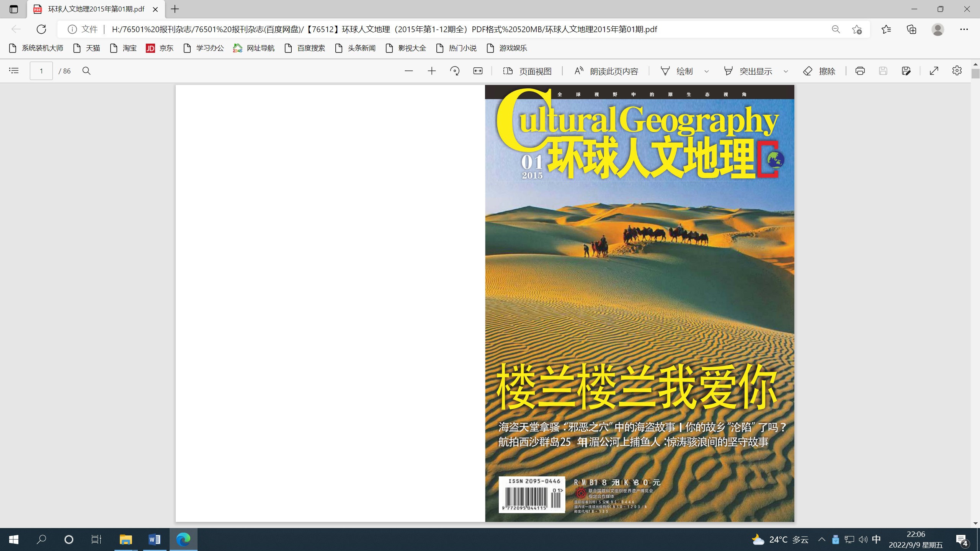Open the 学习办公 bookmark
The image size is (980, 551).
[x=204, y=48]
